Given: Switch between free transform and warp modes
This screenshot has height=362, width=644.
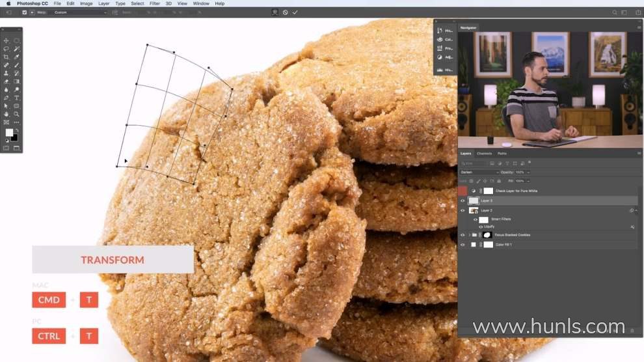Looking at the screenshot, I should point(275,12).
